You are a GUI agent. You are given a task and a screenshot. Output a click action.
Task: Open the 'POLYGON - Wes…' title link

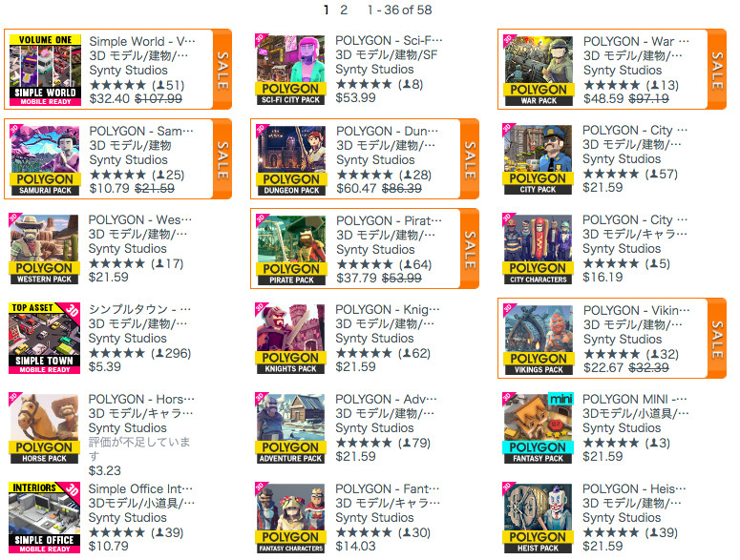click(x=139, y=220)
